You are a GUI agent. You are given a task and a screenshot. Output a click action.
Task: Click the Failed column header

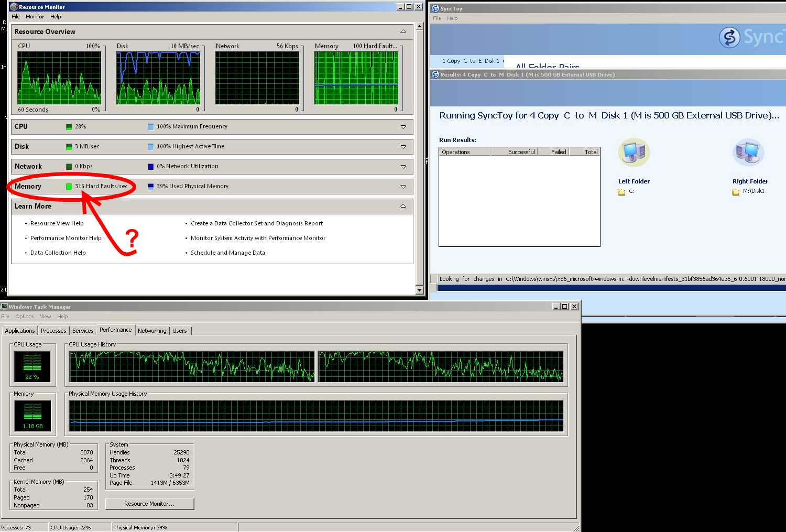click(x=552, y=152)
